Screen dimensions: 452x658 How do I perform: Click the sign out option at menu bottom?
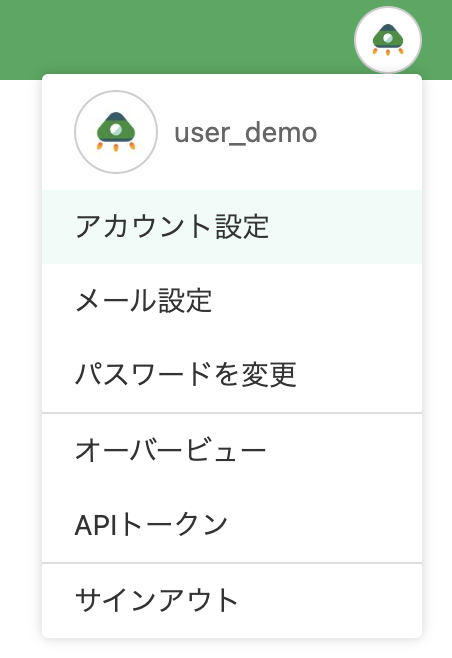tap(232, 600)
